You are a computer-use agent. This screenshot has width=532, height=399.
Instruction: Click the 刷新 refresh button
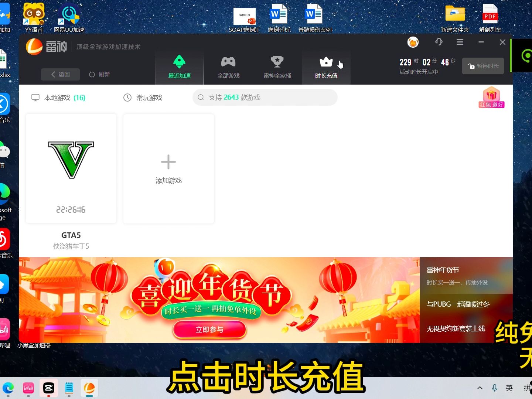click(99, 74)
